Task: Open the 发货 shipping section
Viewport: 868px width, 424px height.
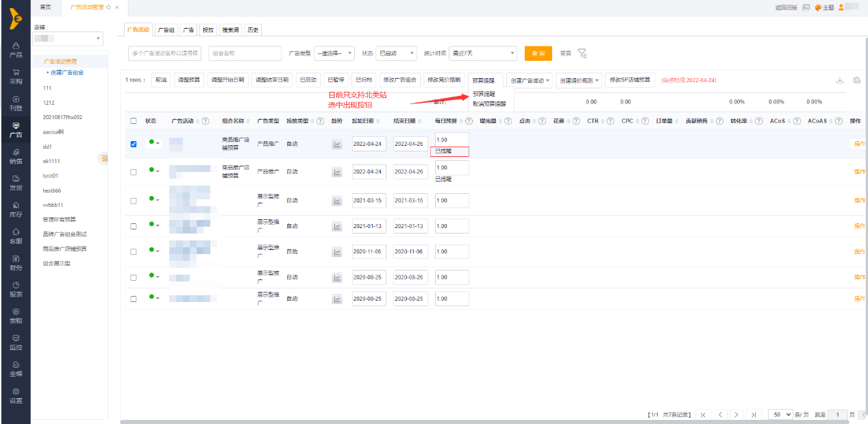Action: [x=15, y=182]
